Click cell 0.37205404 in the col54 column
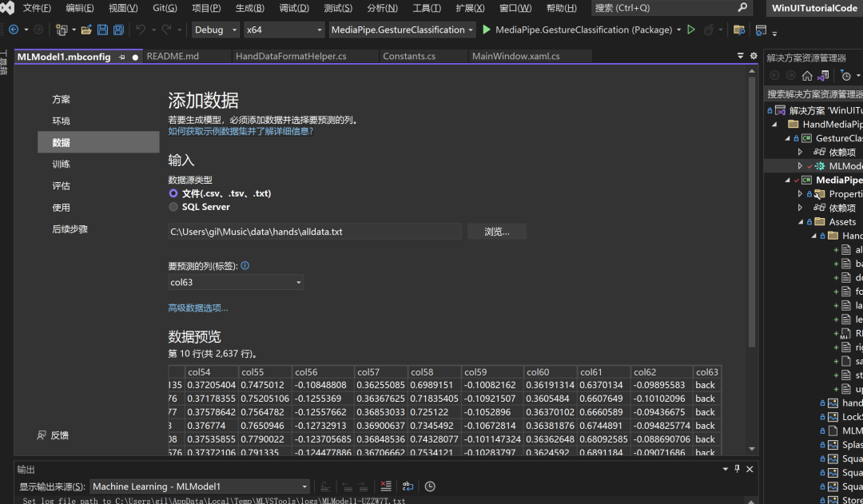 pos(211,385)
